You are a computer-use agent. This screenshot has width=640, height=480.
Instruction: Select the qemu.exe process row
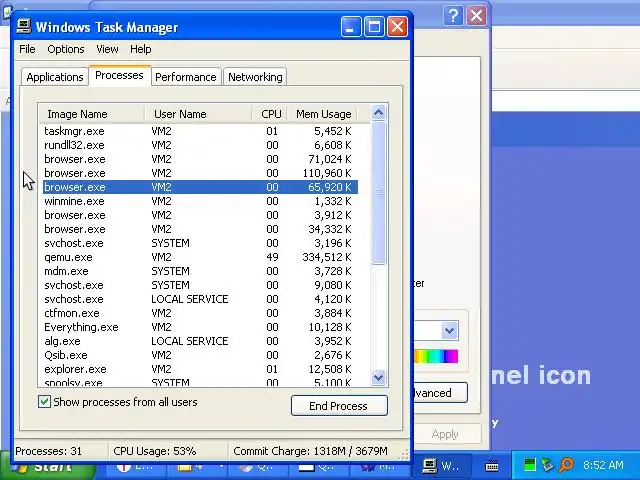point(200,257)
